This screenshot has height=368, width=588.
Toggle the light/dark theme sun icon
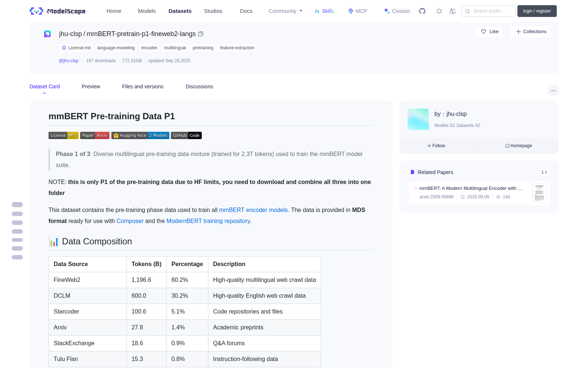pyautogui.click(x=439, y=11)
